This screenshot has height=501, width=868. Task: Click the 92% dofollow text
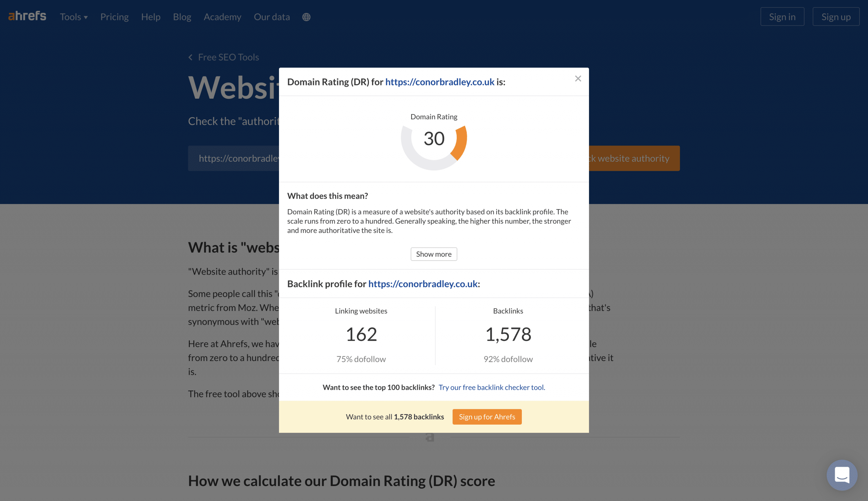click(508, 359)
